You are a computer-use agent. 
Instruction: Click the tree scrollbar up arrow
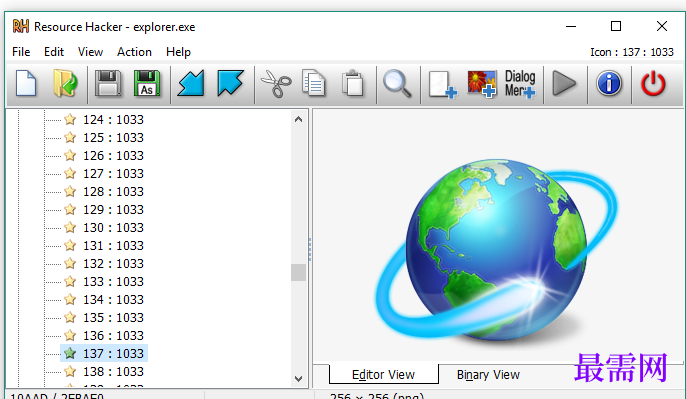[298, 119]
